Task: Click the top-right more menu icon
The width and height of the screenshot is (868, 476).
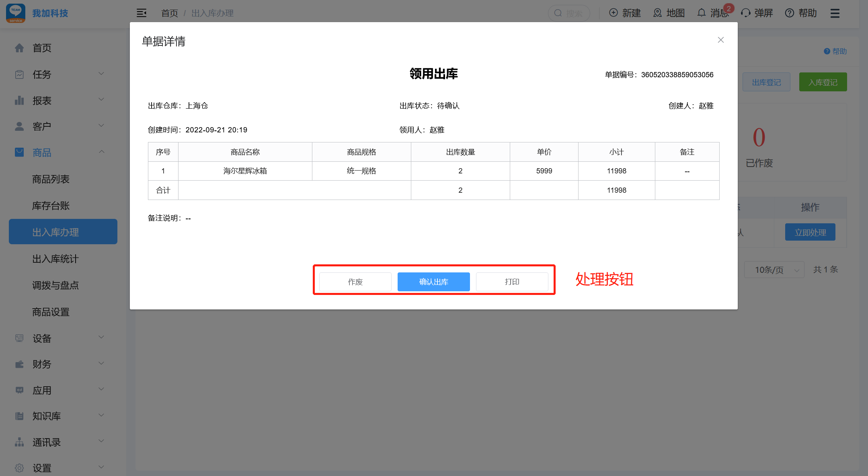Action: [835, 13]
